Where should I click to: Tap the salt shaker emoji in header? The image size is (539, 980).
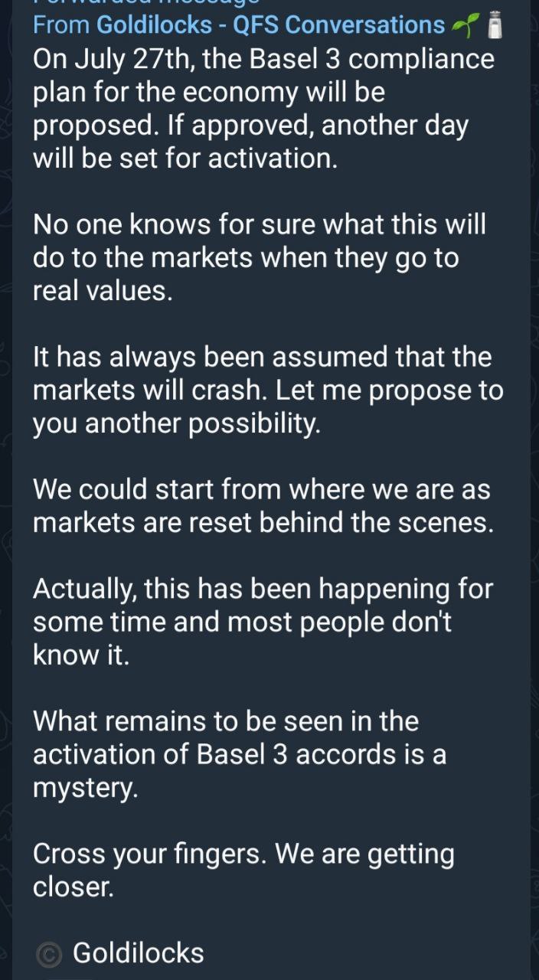(x=495, y=26)
